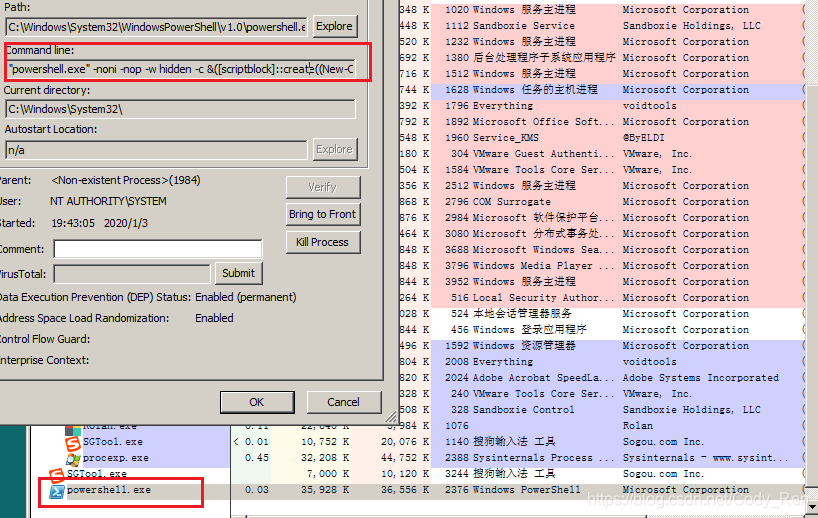Click the @ByELDI company cell
Screen dimensions: 818x518
(643, 138)
